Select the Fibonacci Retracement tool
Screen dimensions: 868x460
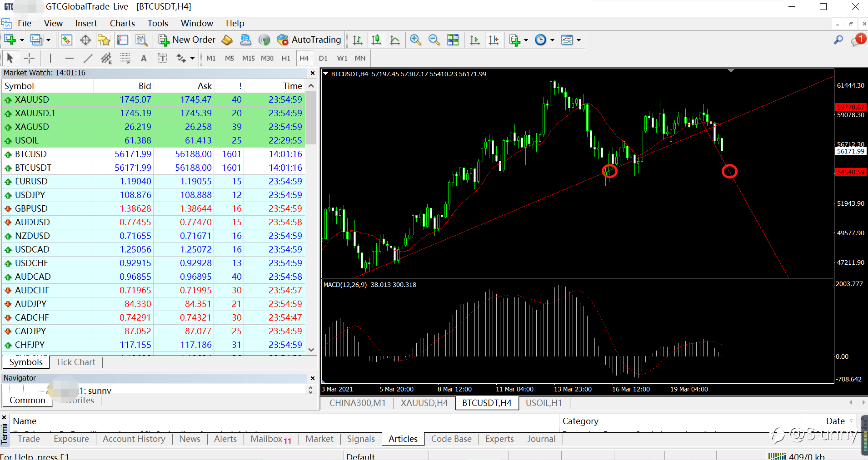[x=125, y=58]
